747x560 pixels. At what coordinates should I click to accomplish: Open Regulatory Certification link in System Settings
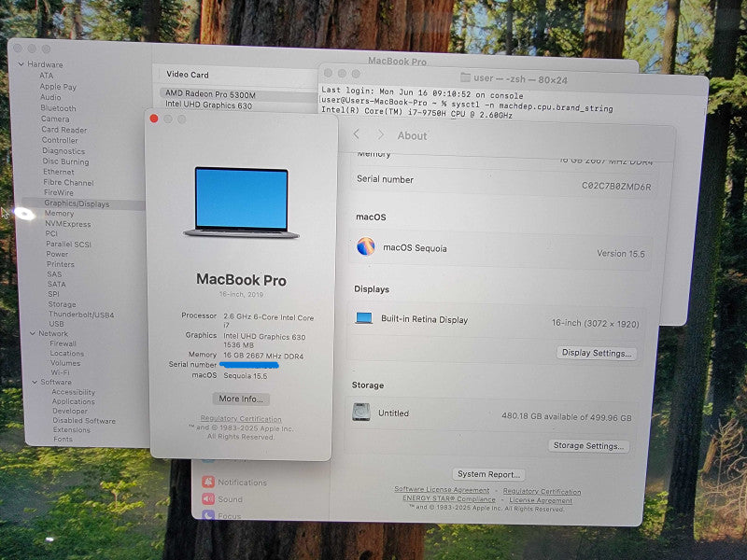pyautogui.click(x=543, y=491)
